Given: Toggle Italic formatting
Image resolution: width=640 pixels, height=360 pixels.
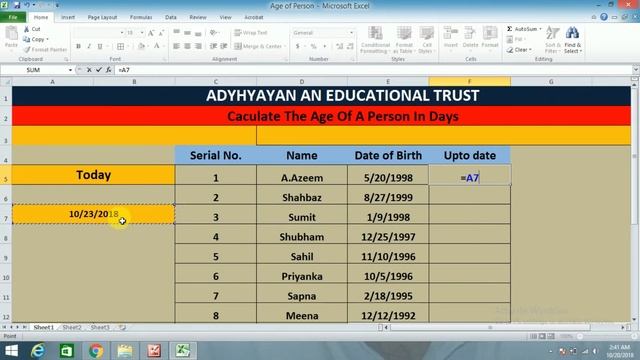Looking at the screenshot, I should 89,47.
